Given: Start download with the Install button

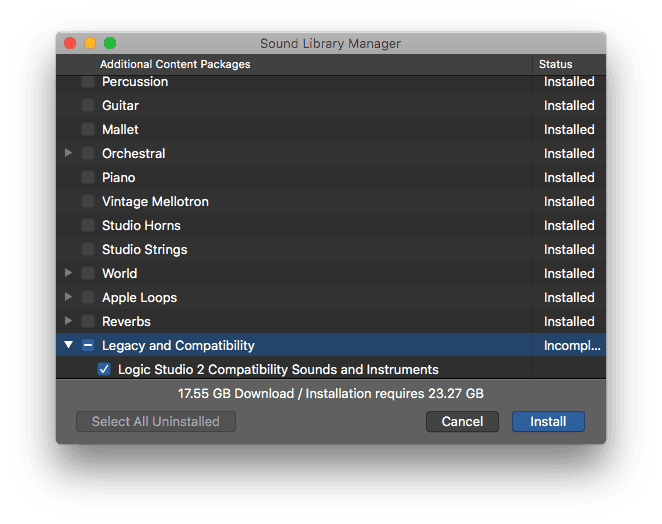Looking at the screenshot, I should 548,421.
